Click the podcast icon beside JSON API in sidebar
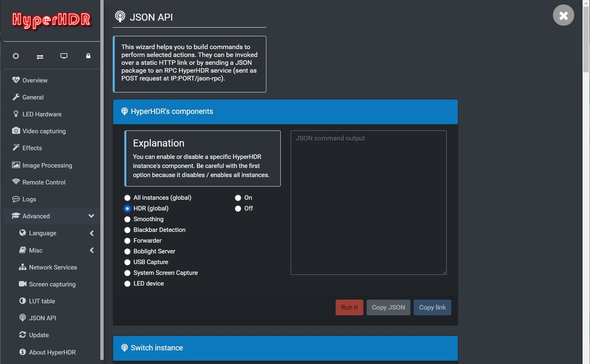The image size is (590, 364). coord(22,318)
